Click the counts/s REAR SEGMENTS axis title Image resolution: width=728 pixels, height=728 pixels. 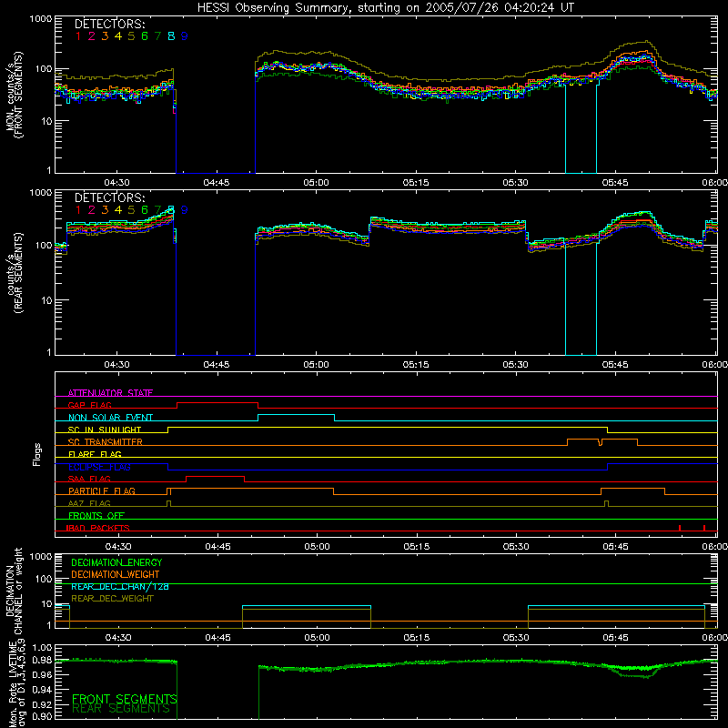point(15,272)
